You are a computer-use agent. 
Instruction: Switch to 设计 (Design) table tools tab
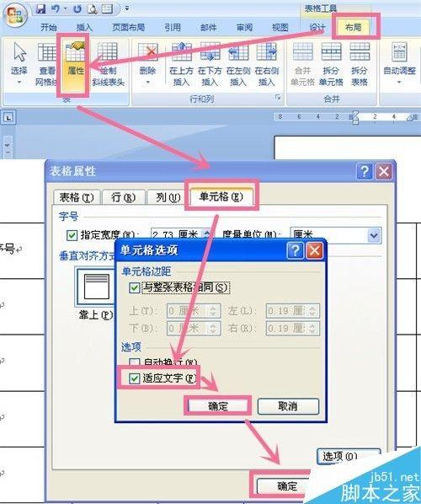coord(317,27)
